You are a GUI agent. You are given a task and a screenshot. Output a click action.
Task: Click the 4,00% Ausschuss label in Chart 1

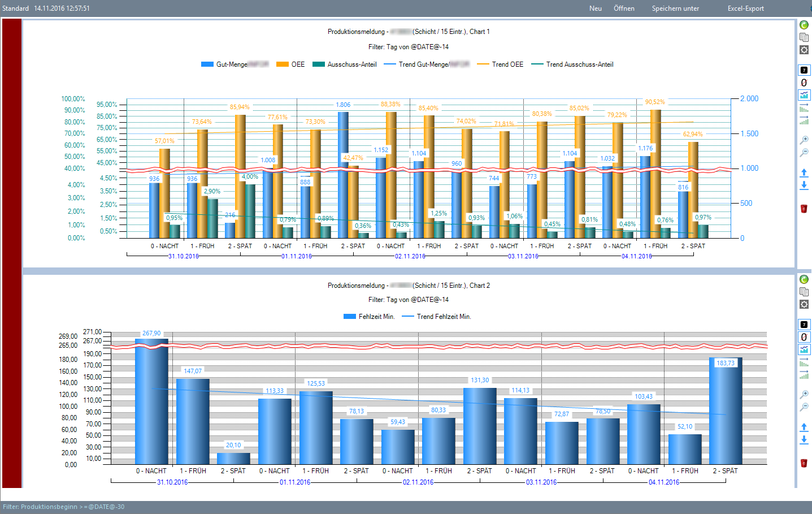click(250, 176)
